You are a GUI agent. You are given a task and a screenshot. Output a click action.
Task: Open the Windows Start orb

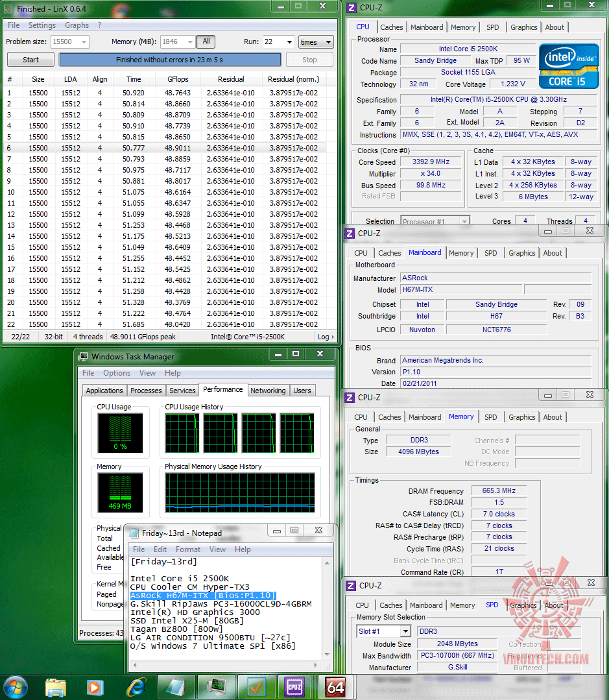(x=15, y=687)
